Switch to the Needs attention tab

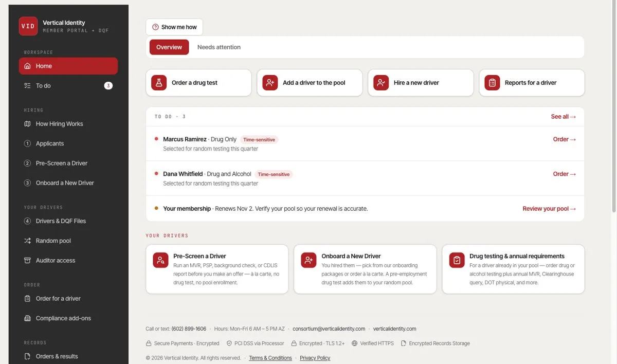pyautogui.click(x=219, y=47)
